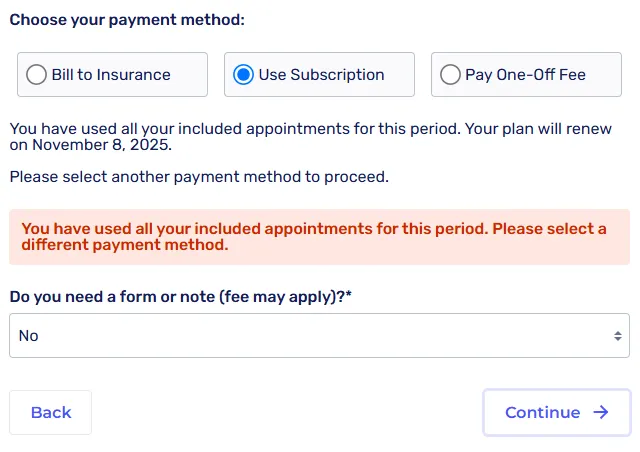
Task: Click the up-down arrows on the form dropdown
Action: coord(618,336)
